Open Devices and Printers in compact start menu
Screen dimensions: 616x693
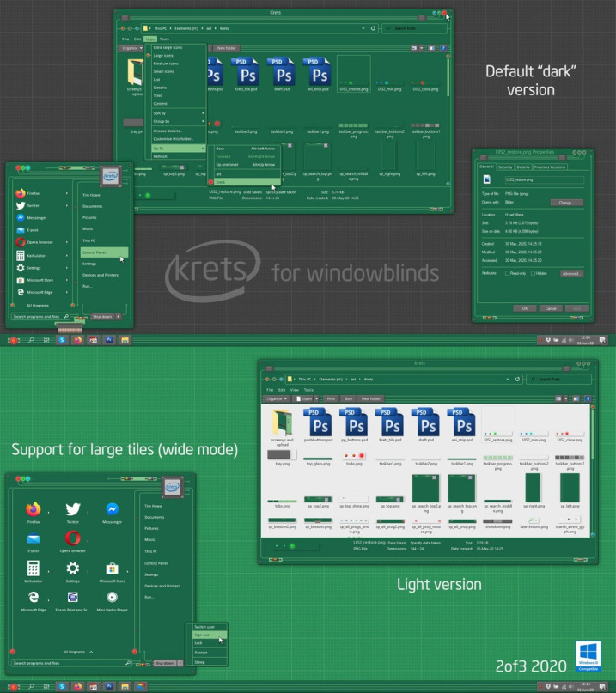(x=101, y=275)
